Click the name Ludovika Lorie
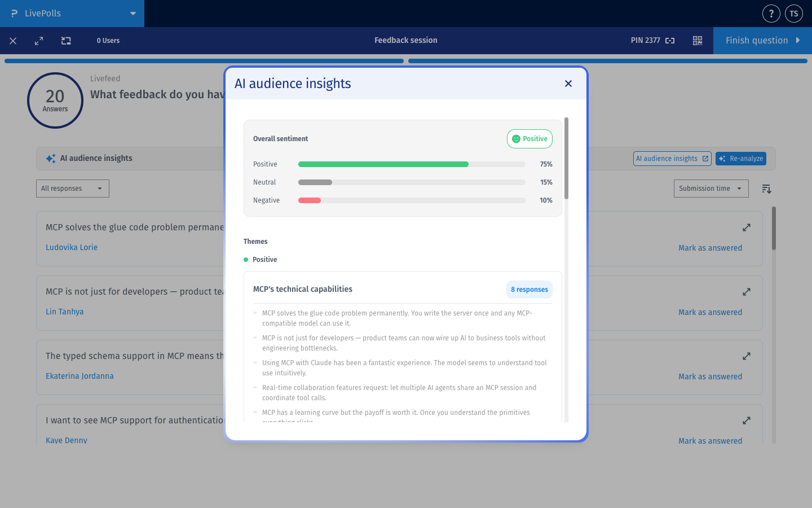 (72, 247)
